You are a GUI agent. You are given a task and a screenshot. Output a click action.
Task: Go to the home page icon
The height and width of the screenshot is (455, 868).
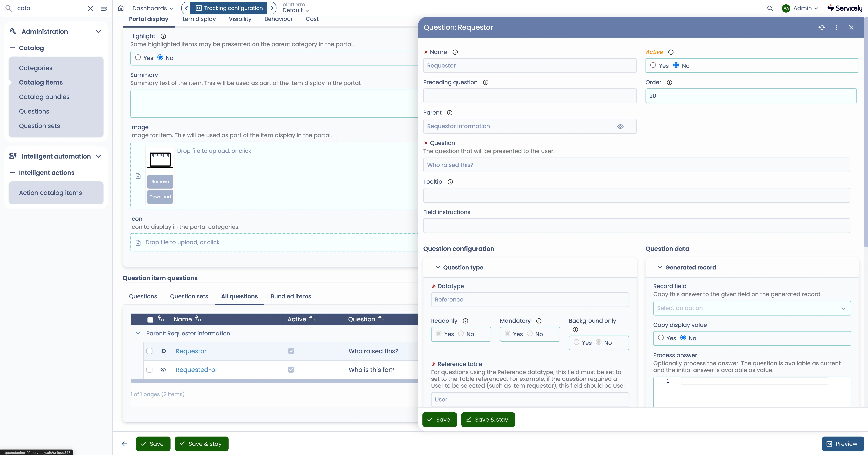click(x=121, y=8)
